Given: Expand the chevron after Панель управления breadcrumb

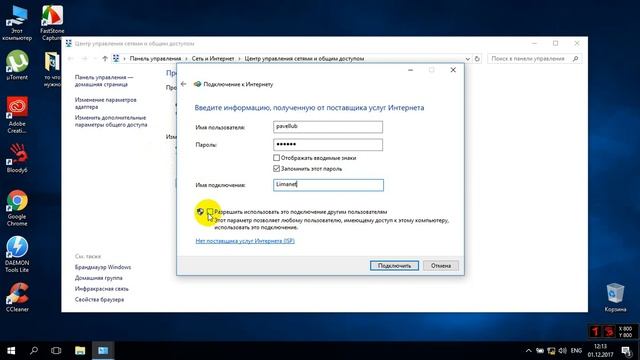Looking at the screenshot, I should [x=186, y=59].
